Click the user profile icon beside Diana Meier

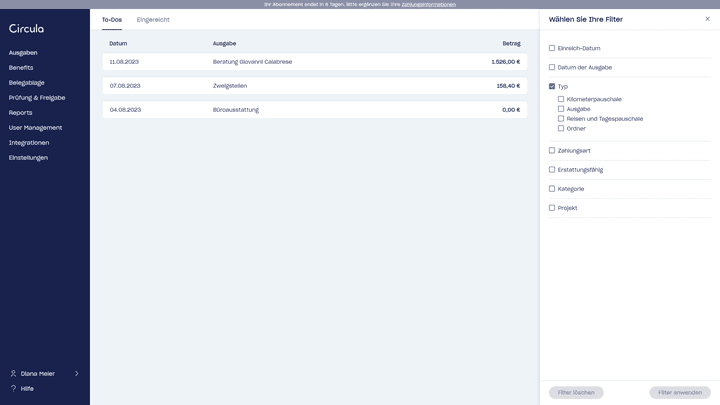[x=13, y=374]
